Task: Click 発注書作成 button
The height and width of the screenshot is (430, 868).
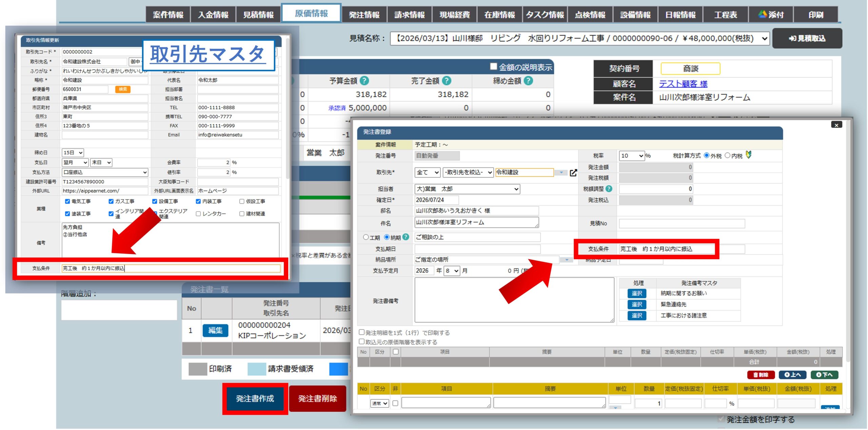Action: pos(255,398)
